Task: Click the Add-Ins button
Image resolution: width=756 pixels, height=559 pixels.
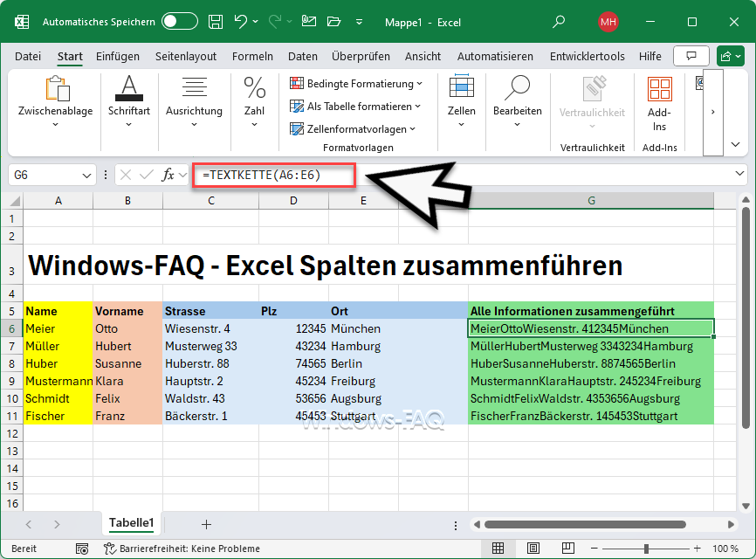Action: [x=660, y=105]
